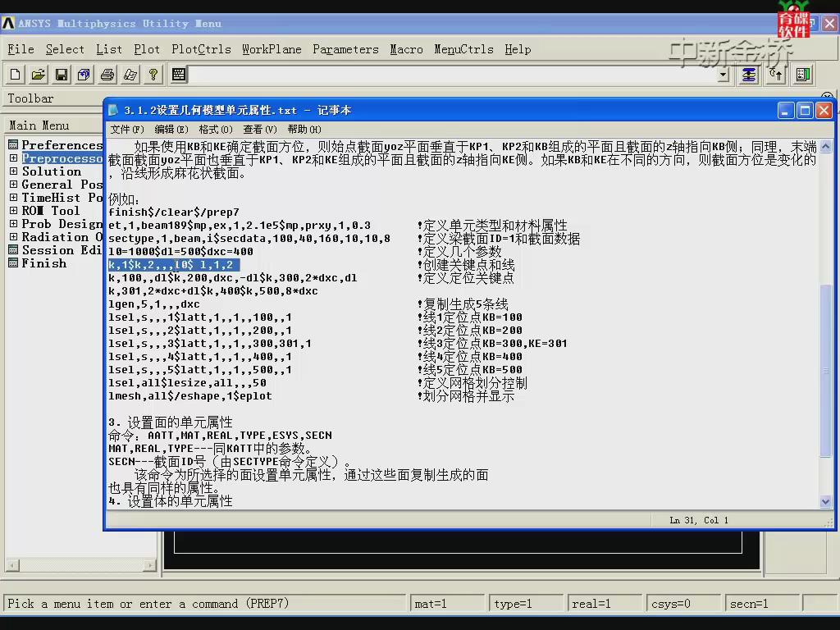
Task: Click the 命令: AATT,MAT,REAL,TYPE,ESYS,SECN line
Action: [x=220, y=436]
